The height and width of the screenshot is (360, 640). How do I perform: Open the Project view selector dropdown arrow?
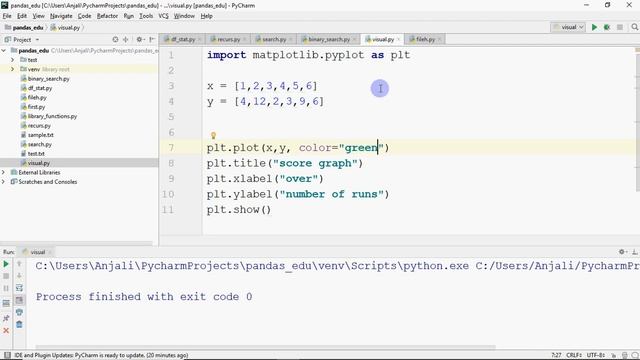click(37, 40)
